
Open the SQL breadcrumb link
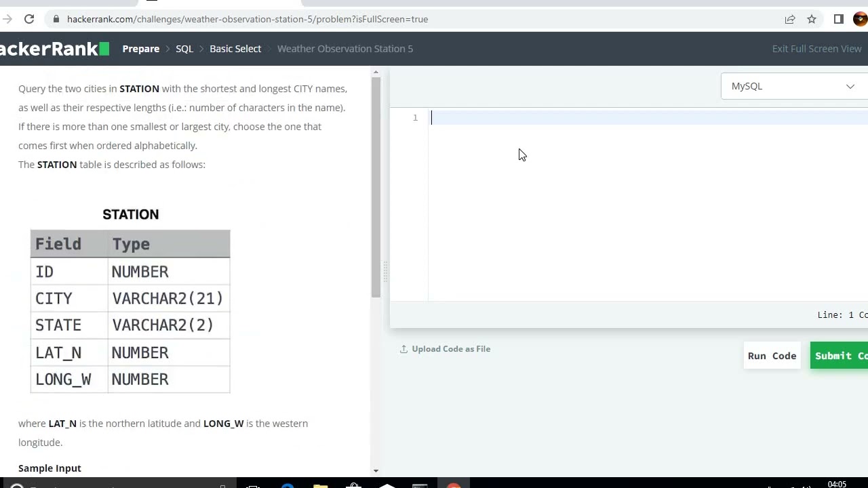click(x=184, y=49)
